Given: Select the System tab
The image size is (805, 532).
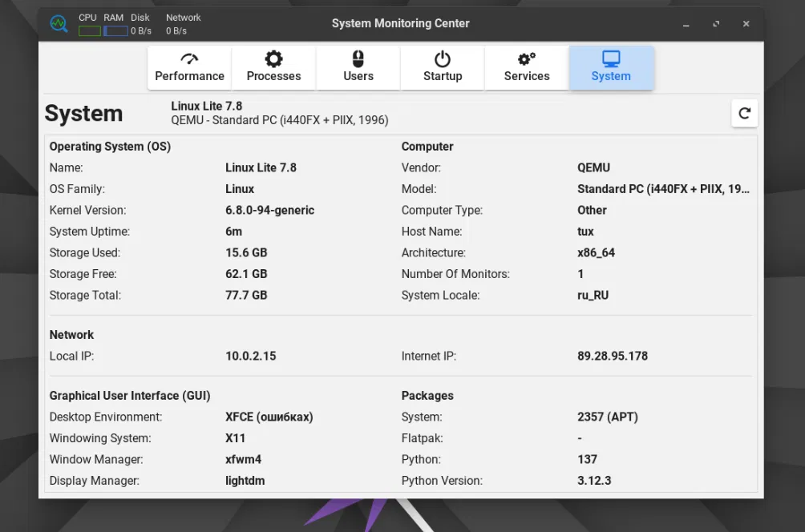Looking at the screenshot, I should coord(611,68).
